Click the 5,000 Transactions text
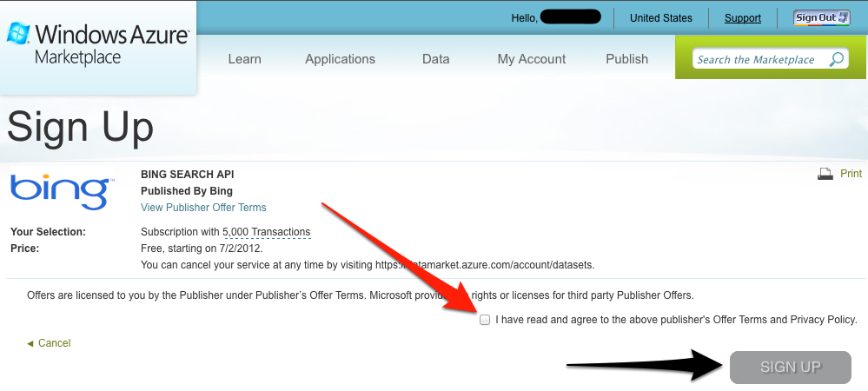This screenshot has height=391, width=868. point(266,232)
